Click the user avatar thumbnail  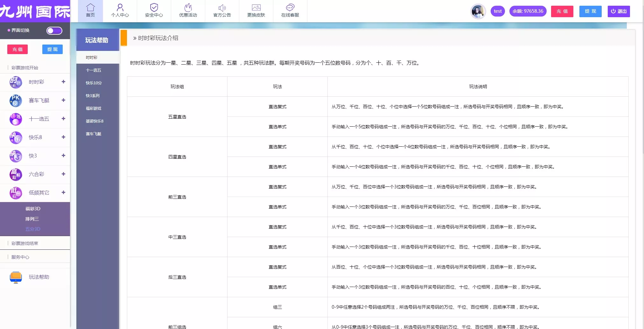478,11
